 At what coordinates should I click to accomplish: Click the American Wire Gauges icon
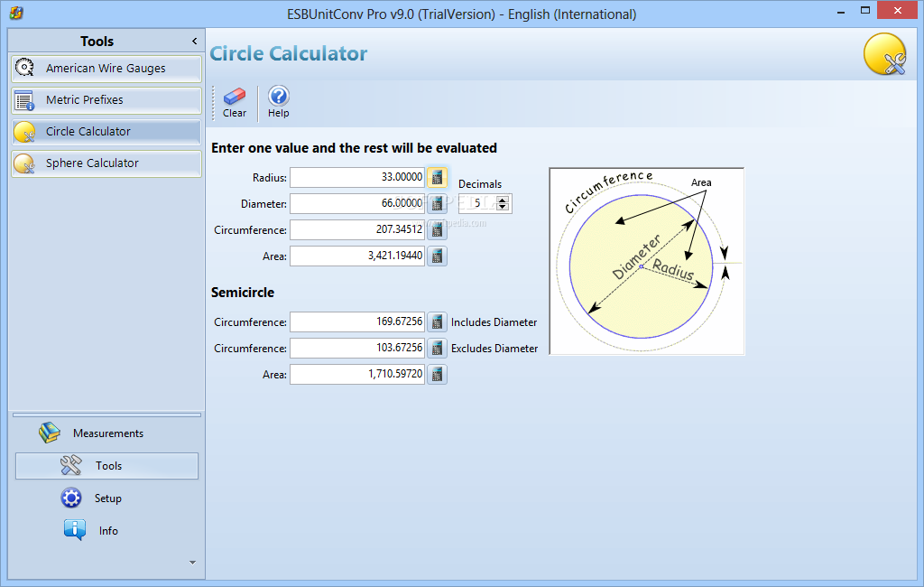pyautogui.click(x=24, y=68)
